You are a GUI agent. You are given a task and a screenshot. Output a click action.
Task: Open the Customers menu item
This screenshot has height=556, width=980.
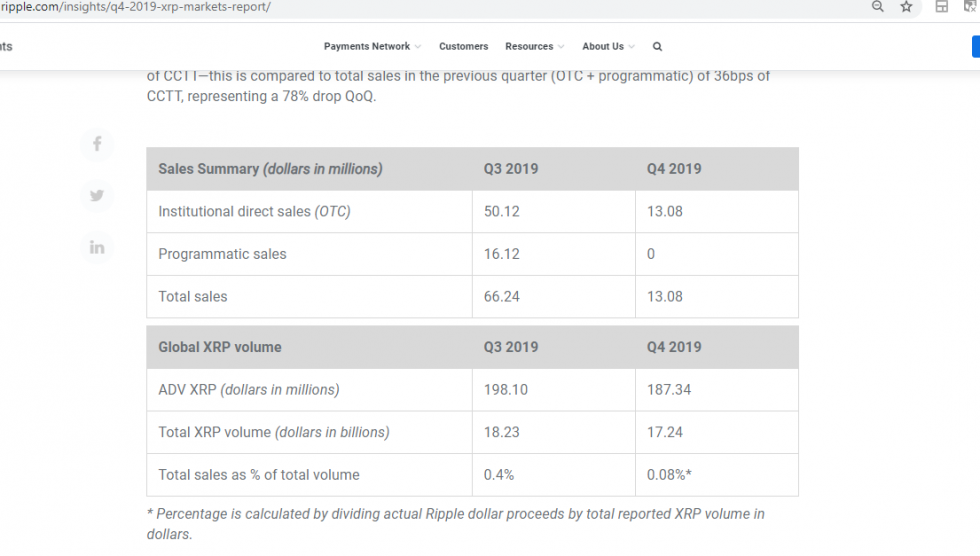463,47
